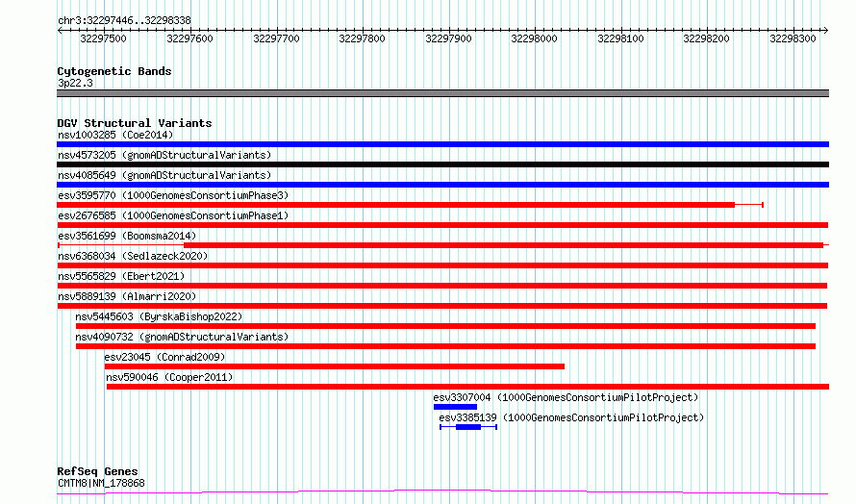Image resolution: width=856 pixels, height=504 pixels.
Task: Click the red nsv6368034 variant bar
Action: pyautogui.click(x=442, y=265)
